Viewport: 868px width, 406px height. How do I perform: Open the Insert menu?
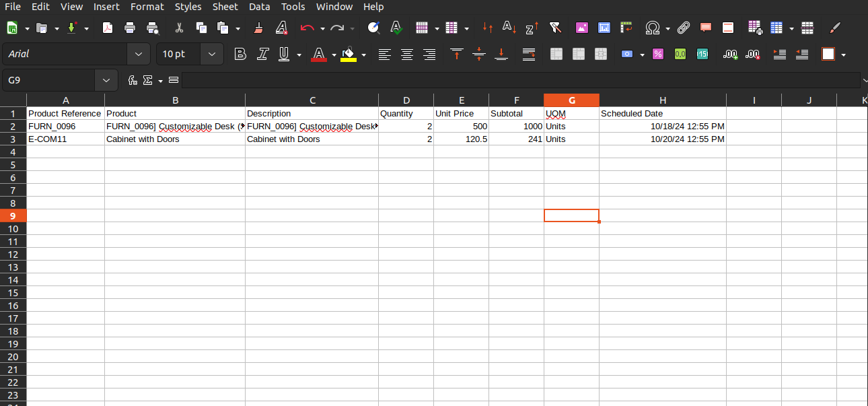pyautogui.click(x=106, y=7)
